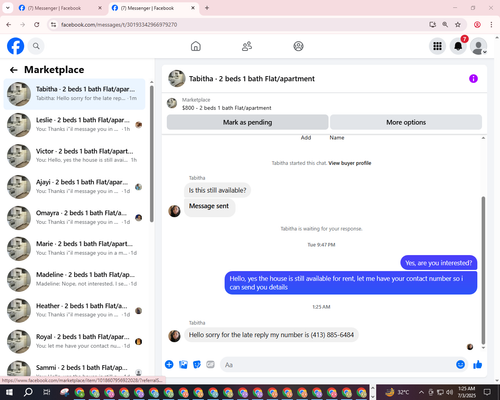Open Victor conversation in list
The width and height of the screenshot is (500, 400).
tap(74, 156)
